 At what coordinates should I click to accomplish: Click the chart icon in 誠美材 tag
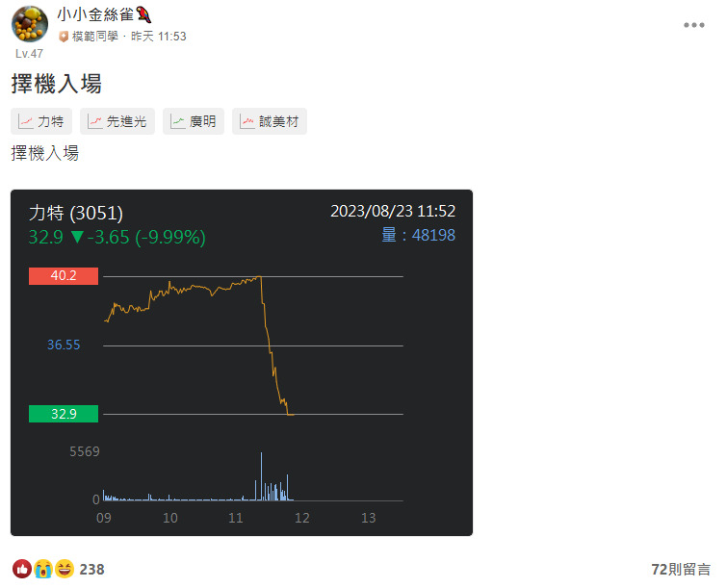247,122
